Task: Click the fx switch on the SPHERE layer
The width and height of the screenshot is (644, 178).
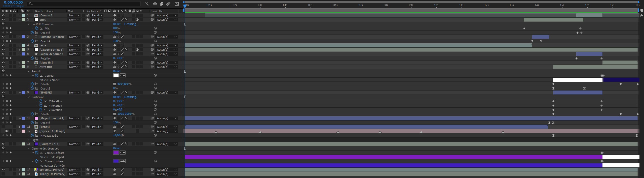Action: pyautogui.click(x=126, y=93)
